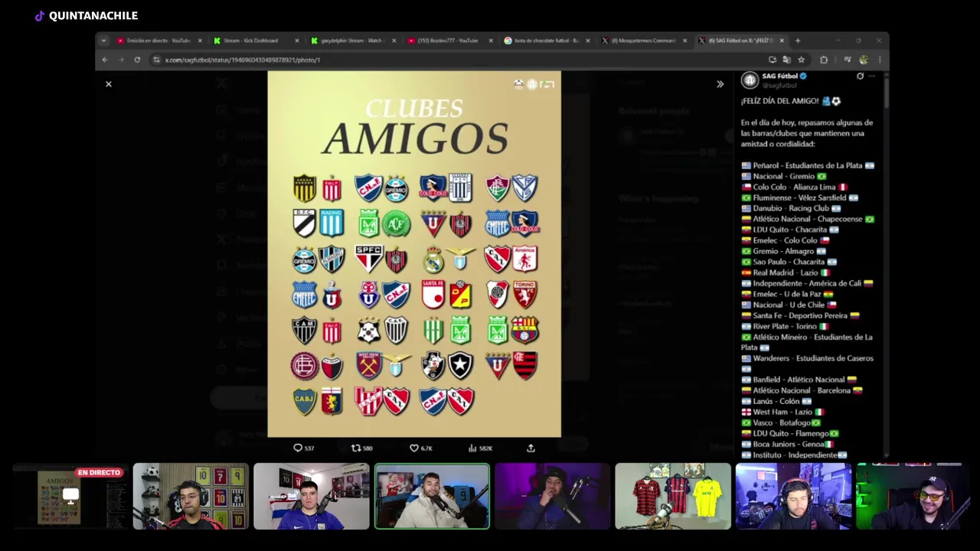Image resolution: width=980 pixels, height=551 pixels.
Task: Select the green-highlighted speaker webcam
Action: click(x=432, y=496)
